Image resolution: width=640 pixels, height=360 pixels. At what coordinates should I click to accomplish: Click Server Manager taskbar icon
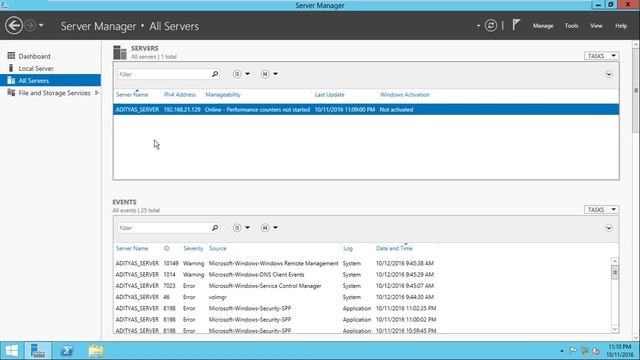38,351
